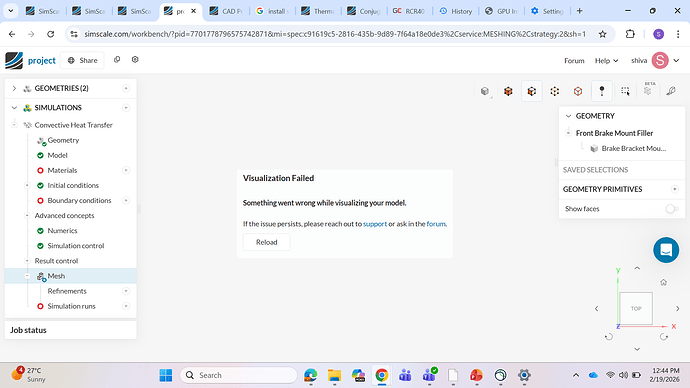This screenshot has height=388, width=690.
Task: Open the Numerics tree item
Action: click(62, 231)
